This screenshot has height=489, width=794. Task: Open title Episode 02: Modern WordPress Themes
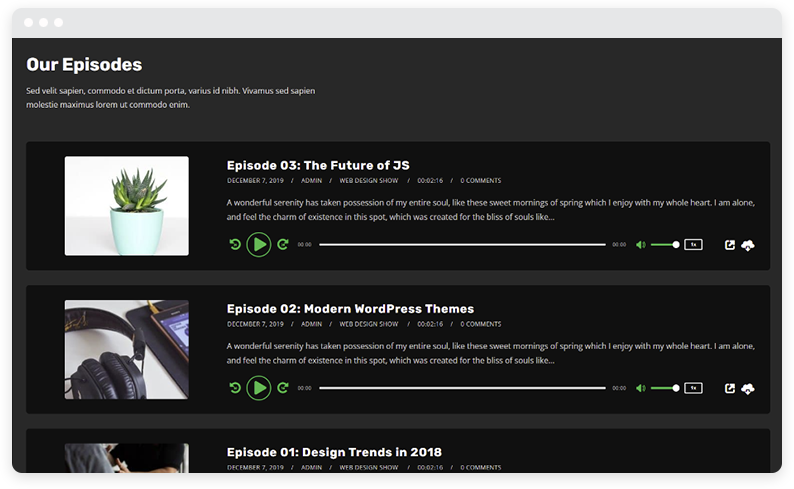350,309
